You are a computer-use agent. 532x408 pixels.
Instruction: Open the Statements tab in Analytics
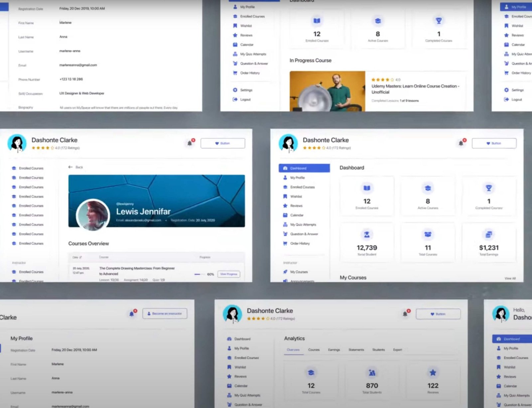[x=356, y=350]
